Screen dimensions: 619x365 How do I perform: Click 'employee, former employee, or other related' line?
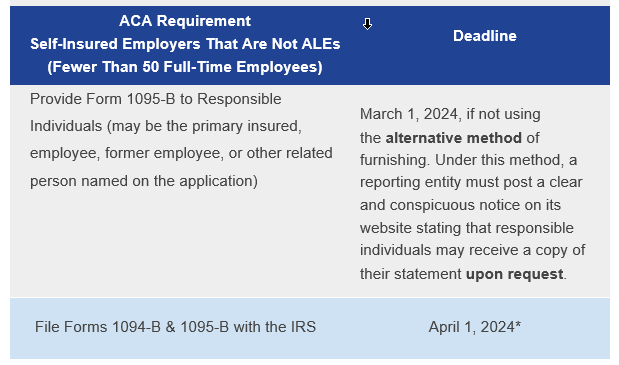(x=181, y=153)
